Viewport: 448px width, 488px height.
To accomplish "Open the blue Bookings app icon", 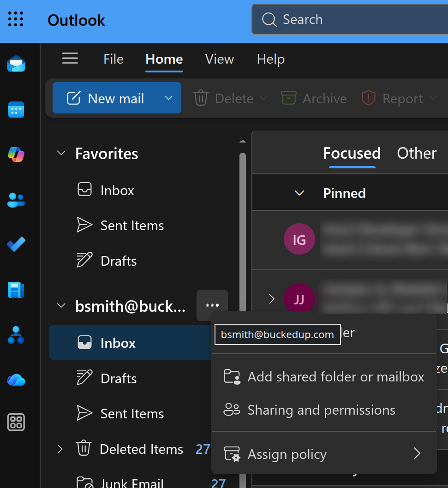I will pyautogui.click(x=16, y=290).
